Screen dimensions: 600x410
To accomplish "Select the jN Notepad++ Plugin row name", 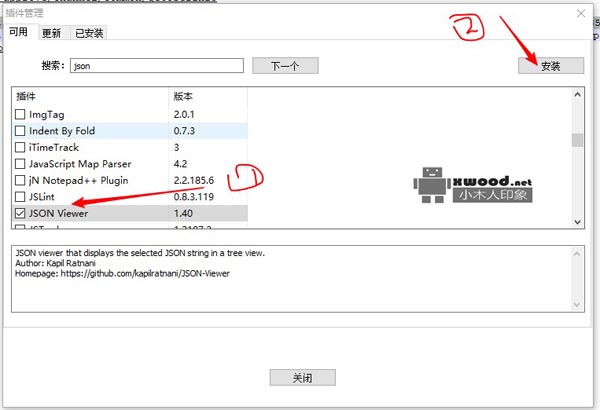I will (78, 180).
